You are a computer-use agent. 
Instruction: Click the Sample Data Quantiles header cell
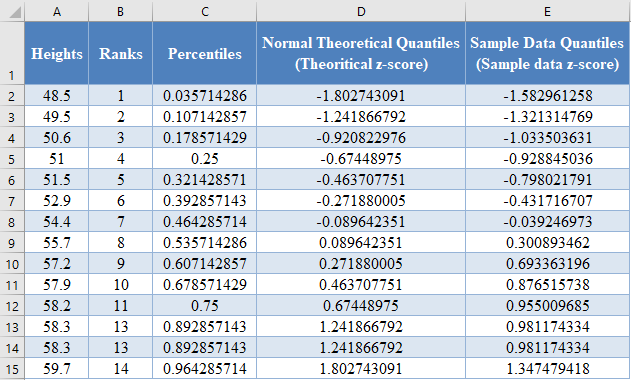547,53
